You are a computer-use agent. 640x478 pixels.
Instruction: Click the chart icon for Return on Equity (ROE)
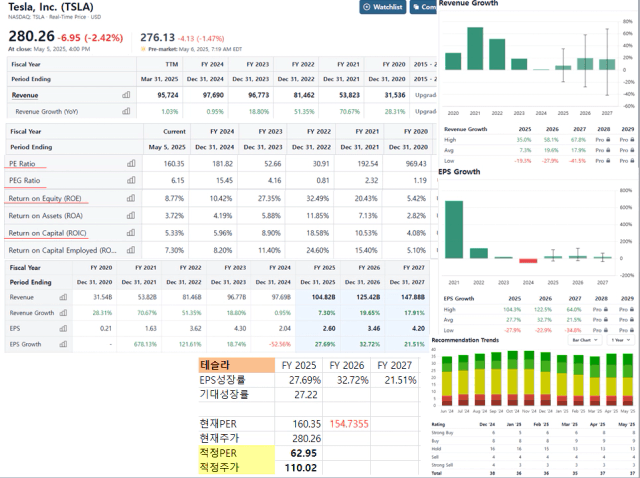pyautogui.click(x=131, y=198)
